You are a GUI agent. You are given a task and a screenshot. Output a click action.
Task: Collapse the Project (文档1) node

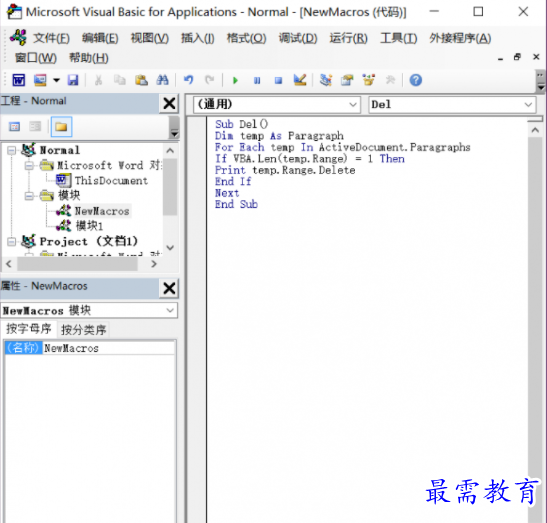coord(12,241)
